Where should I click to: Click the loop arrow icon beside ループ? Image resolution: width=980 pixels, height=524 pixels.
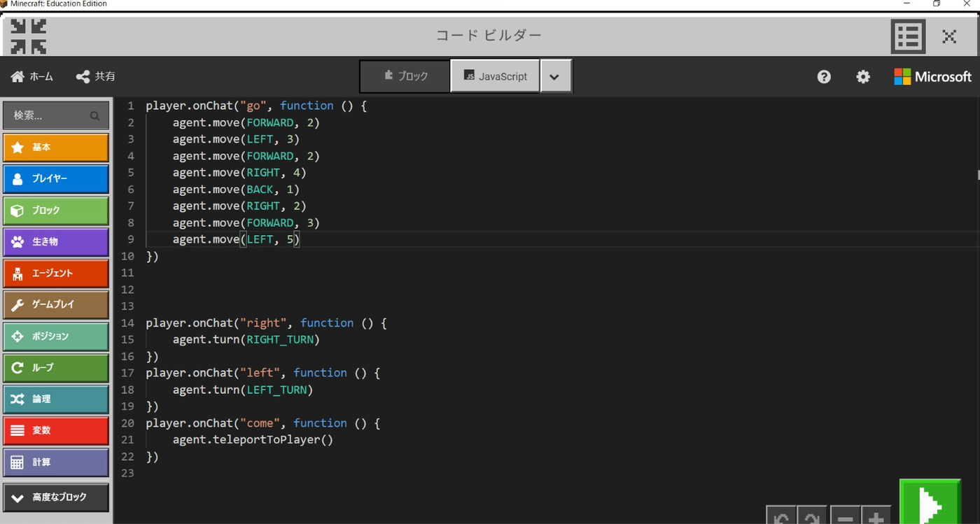(17, 368)
